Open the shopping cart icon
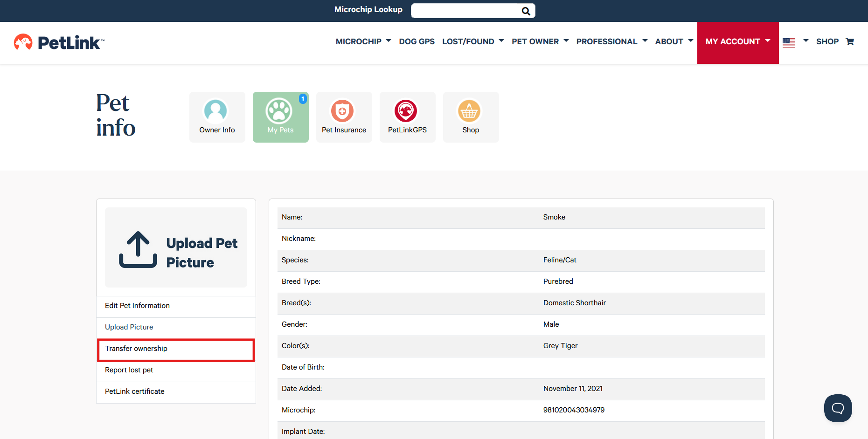This screenshot has height=439, width=868. (x=850, y=41)
